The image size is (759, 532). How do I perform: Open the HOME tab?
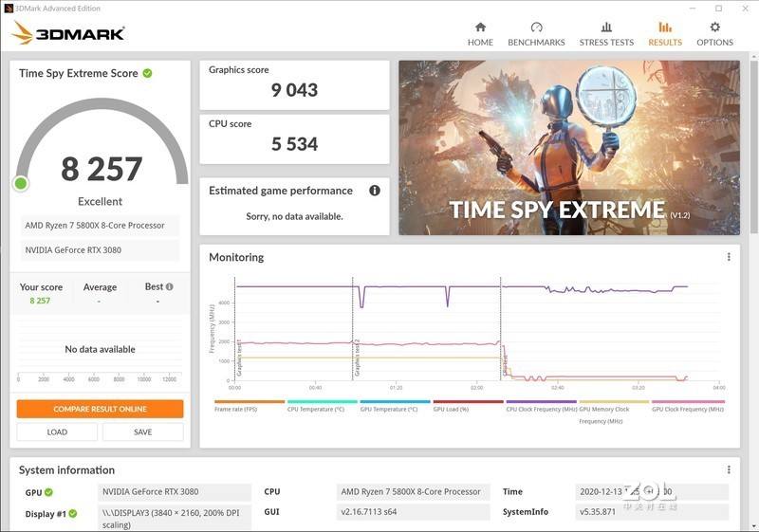480,34
